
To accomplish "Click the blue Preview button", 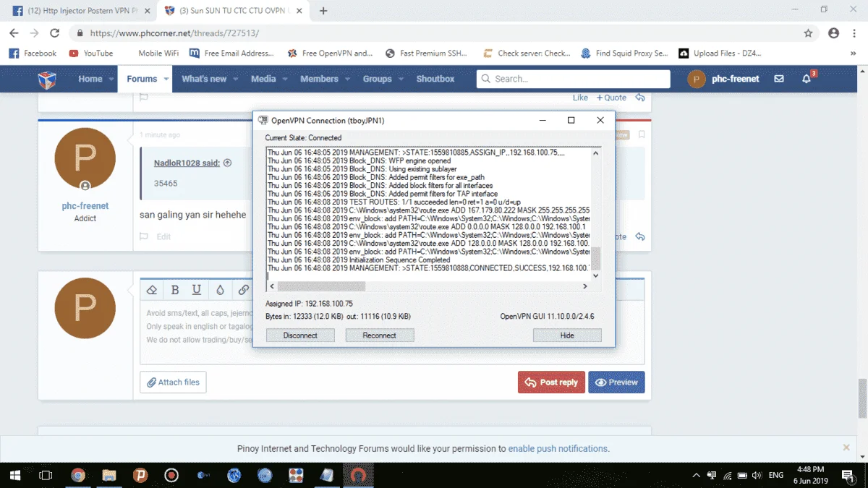I will 616,382.
